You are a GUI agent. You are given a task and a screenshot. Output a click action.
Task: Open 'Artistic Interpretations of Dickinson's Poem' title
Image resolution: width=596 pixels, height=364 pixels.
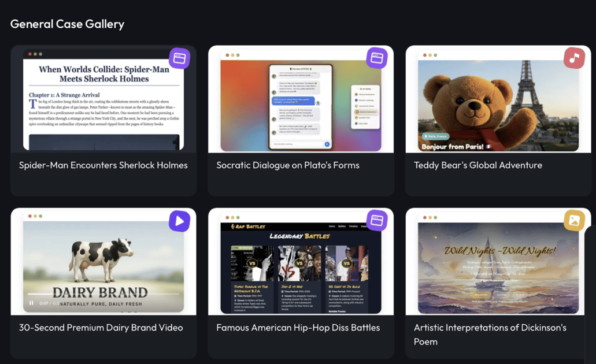click(x=490, y=335)
